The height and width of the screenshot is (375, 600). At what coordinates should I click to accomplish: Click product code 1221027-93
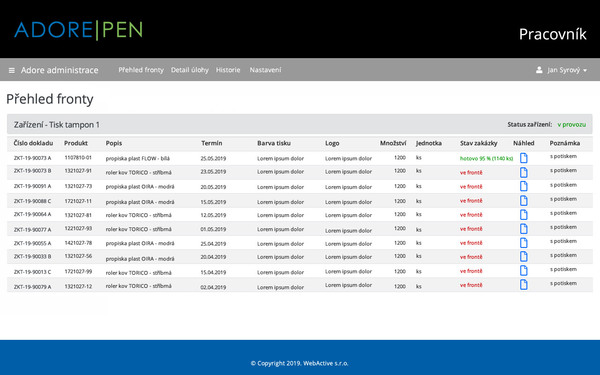[78, 228]
